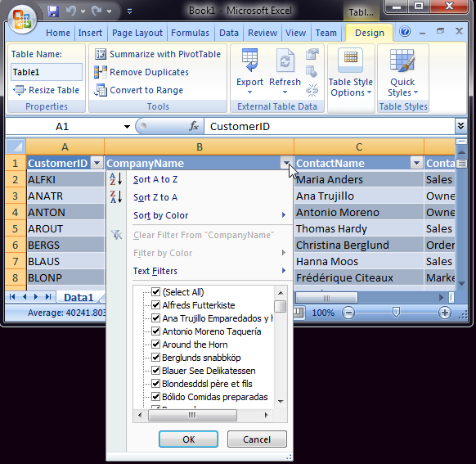The width and height of the screenshot is (476, 464).
Task: Click the Remove Duplicates icon
Action: pos(101,72)
